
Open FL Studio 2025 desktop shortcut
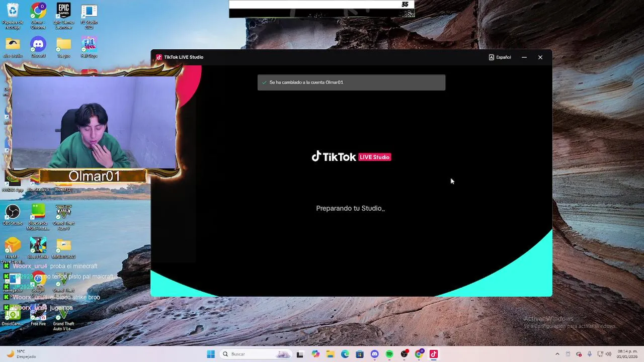[89, 16]
